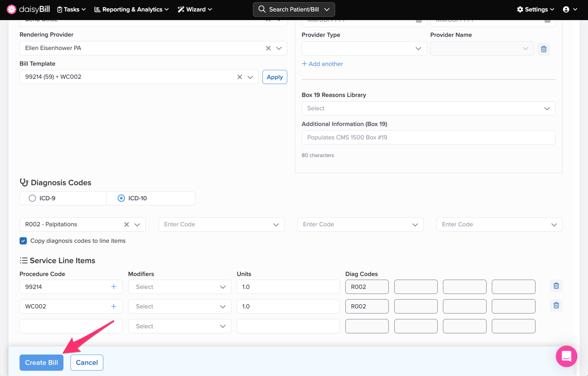Click the daisyBill logo
This screenshot has height=376, width=588.
point(28,9)
